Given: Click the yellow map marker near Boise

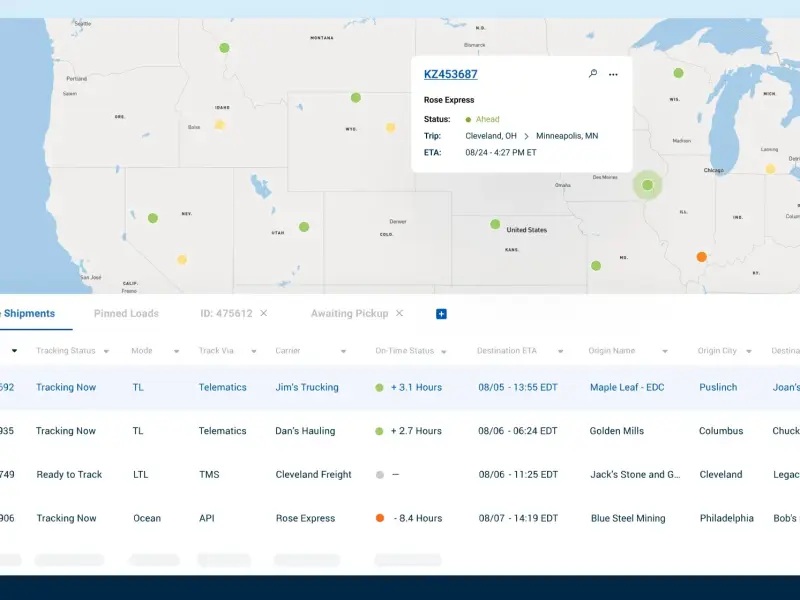Looking at the screenshot, I should click(x=220, y=125).
